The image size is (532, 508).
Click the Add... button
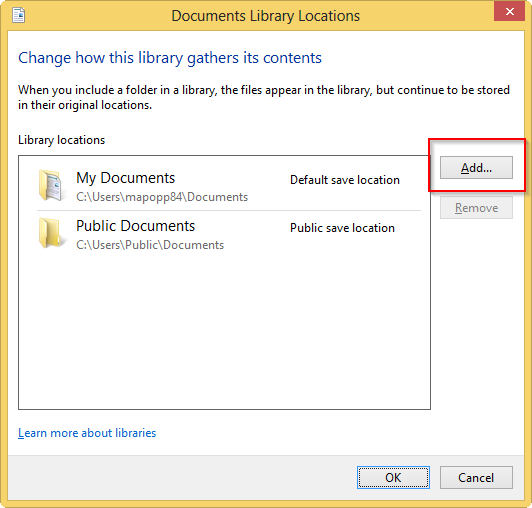pos(476,167)
